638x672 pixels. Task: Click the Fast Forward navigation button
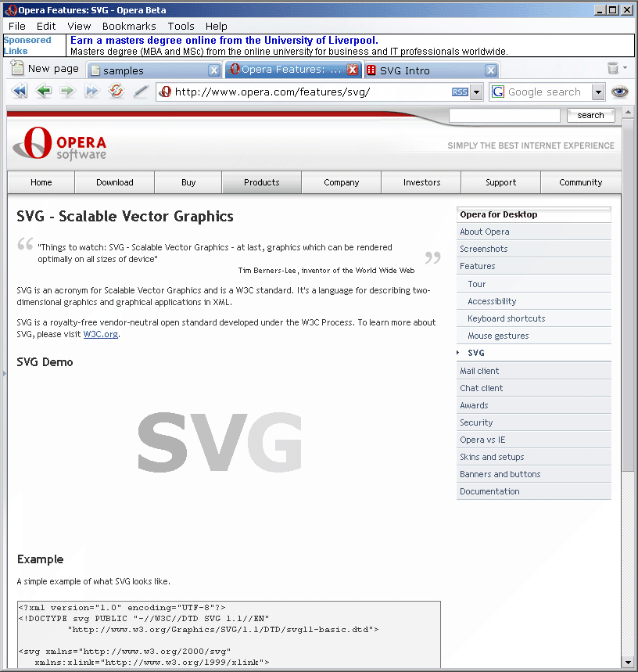tap(92, 92)
